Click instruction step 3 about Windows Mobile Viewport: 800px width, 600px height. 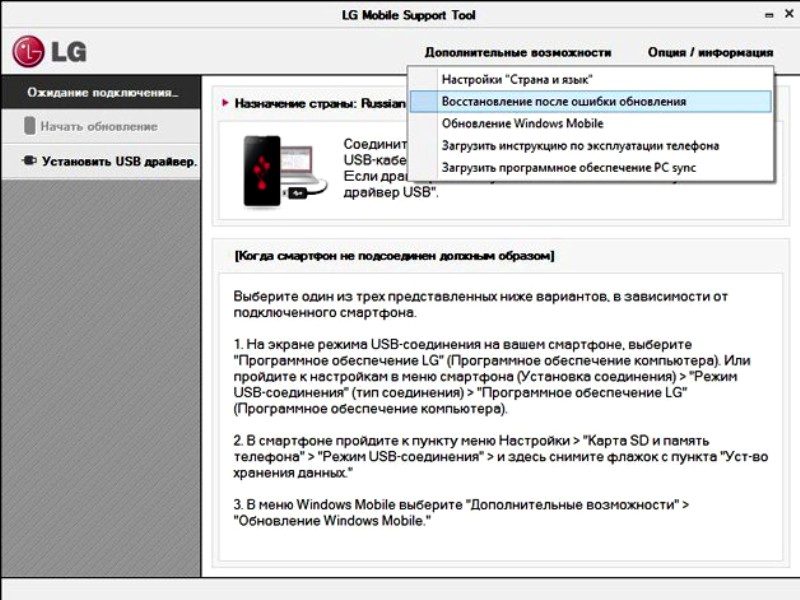click(461, 512)
